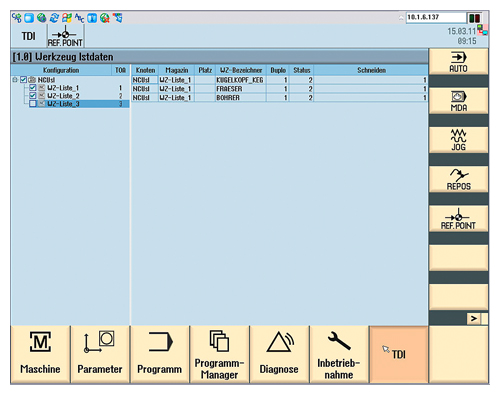Uncheck the WZ-Liste_1 checkbox

tap(33, 88)
